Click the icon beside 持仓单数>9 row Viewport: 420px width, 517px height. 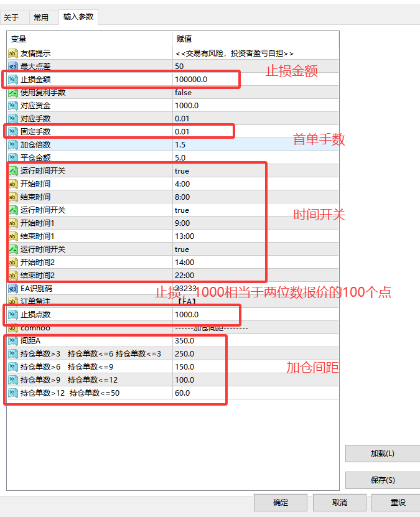(12, 380)
